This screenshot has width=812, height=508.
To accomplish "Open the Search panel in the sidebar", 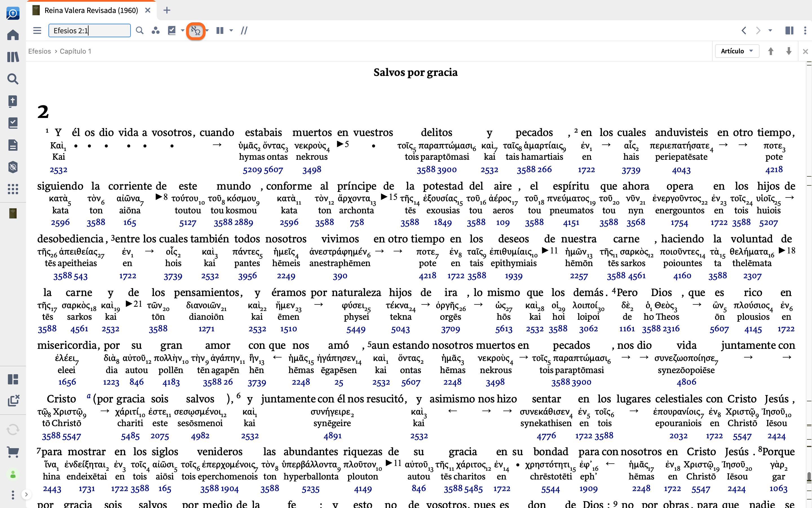I will 13,79.
